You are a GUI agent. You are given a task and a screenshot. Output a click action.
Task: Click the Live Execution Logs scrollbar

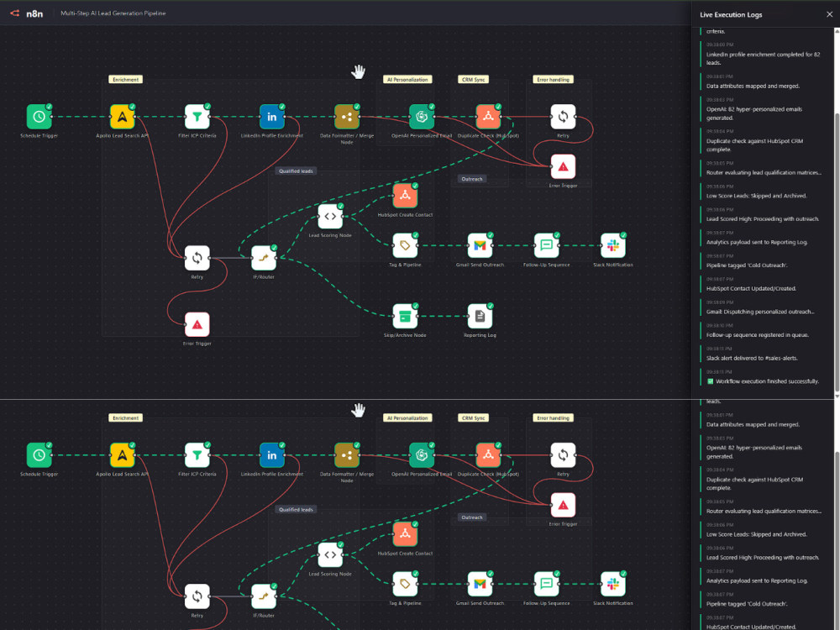(x=837, y=255)
